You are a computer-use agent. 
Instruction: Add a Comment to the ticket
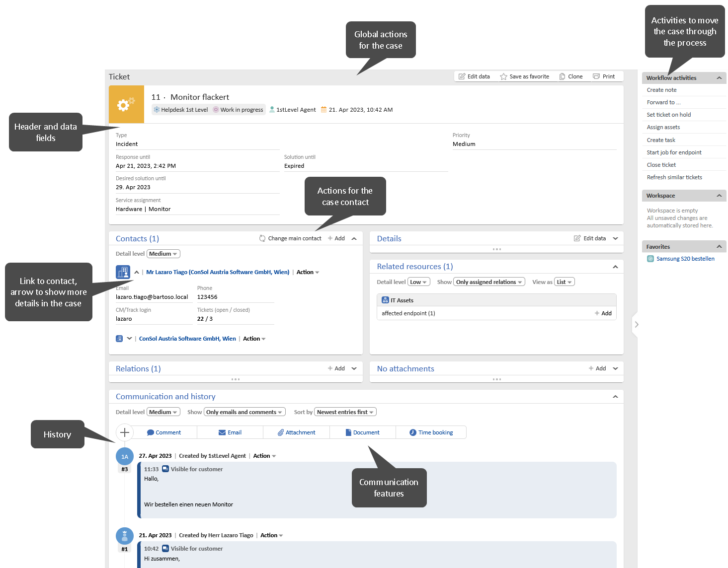(164, 432)
